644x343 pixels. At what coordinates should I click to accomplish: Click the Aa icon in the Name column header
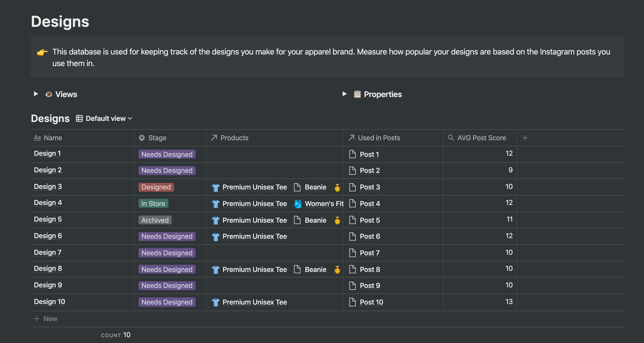(x=38, y=137)
